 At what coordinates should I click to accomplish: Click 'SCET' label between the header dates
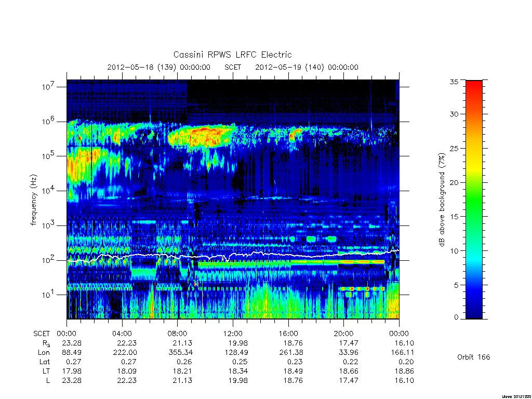pyautogui.click(x=233, y=67)
